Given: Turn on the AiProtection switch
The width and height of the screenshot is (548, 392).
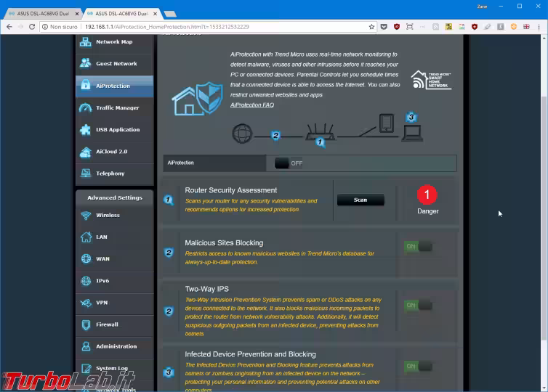Looking at the screenshot, I should click(289, 163).
